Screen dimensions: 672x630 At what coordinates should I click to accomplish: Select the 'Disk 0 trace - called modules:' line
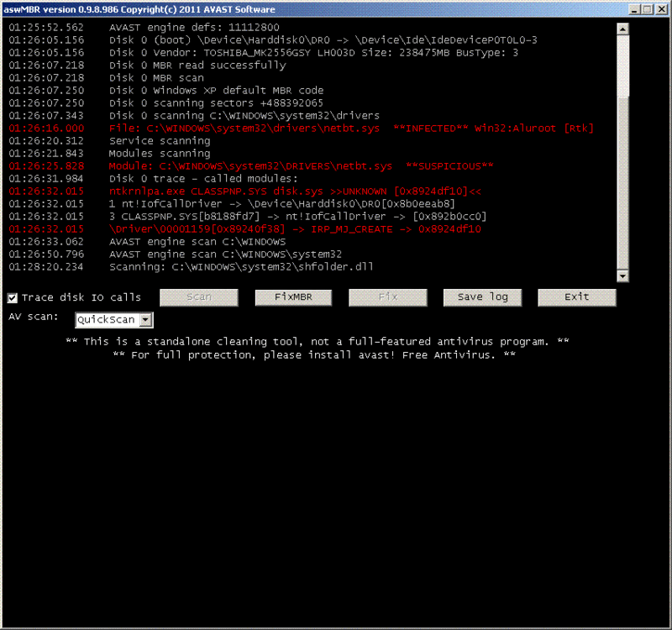tap(153, 179)
